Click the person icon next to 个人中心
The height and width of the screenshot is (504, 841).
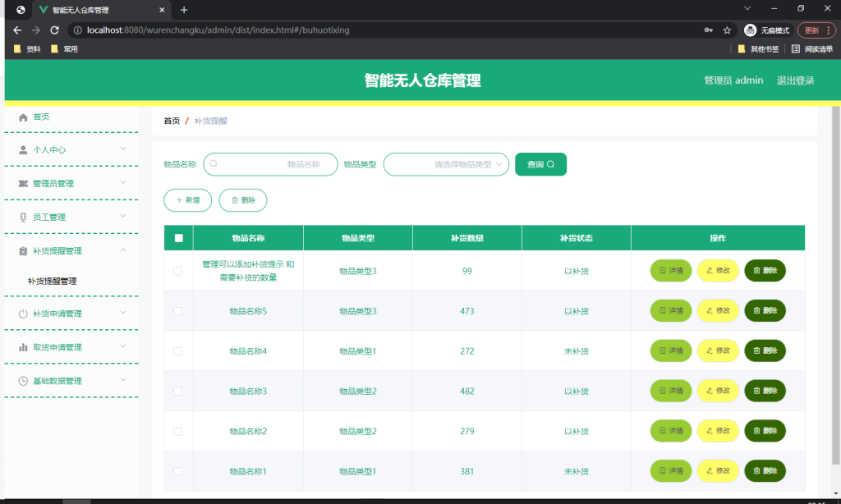(x=23, y=150)
